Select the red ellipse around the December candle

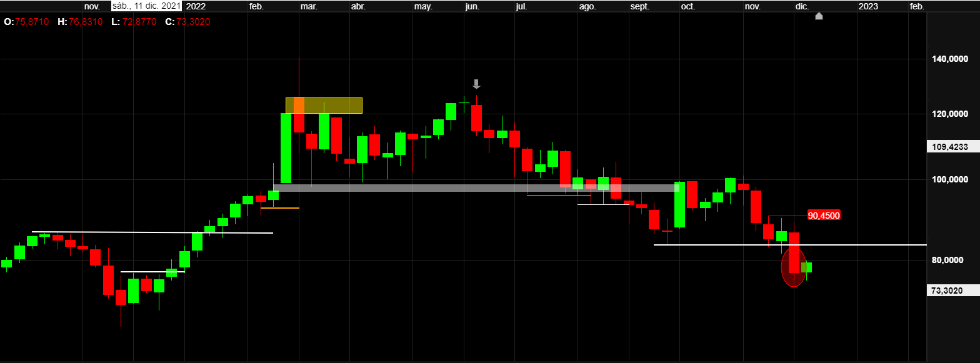[x=794, y=267]
